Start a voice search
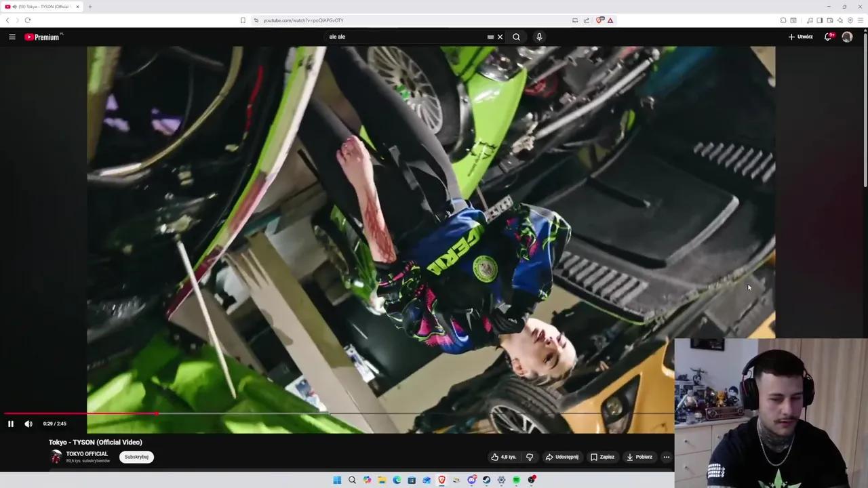The width and height of the screenshot is (868, 488). point(539,37)
